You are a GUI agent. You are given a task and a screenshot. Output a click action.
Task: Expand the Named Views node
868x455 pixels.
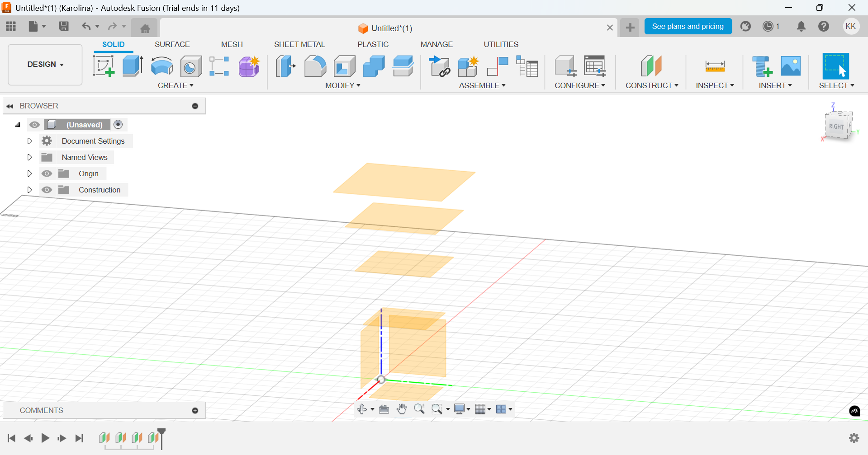pyautogui.click(x=29, y=157)
